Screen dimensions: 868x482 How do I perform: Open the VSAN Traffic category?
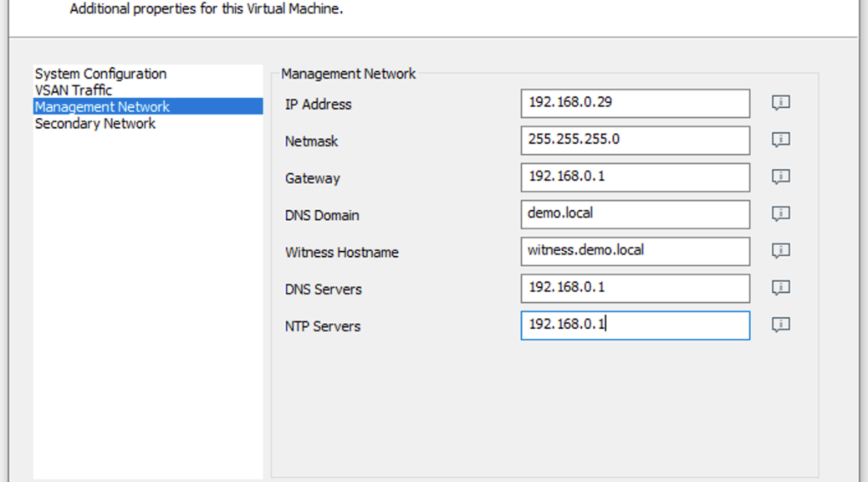coord(74,90)
